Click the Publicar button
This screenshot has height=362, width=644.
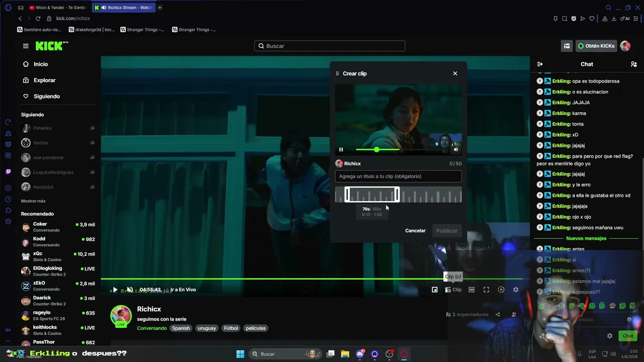[x=447, y=231]
